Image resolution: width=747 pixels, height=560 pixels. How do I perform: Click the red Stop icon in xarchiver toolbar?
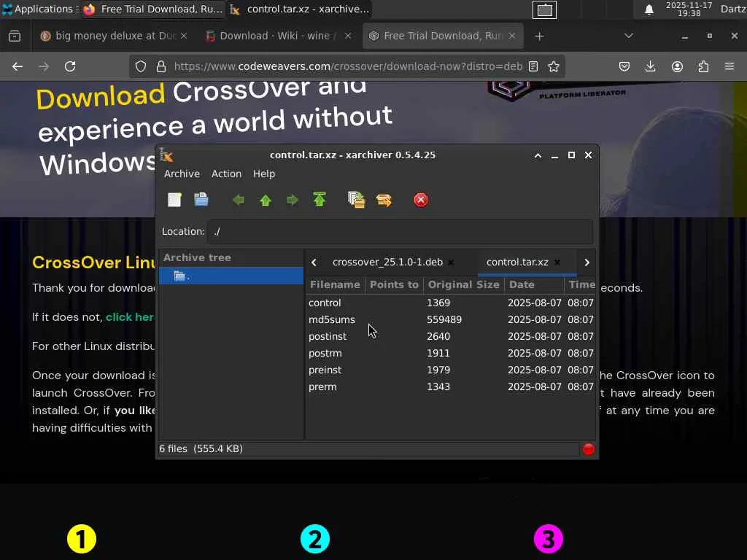(421, 200)
